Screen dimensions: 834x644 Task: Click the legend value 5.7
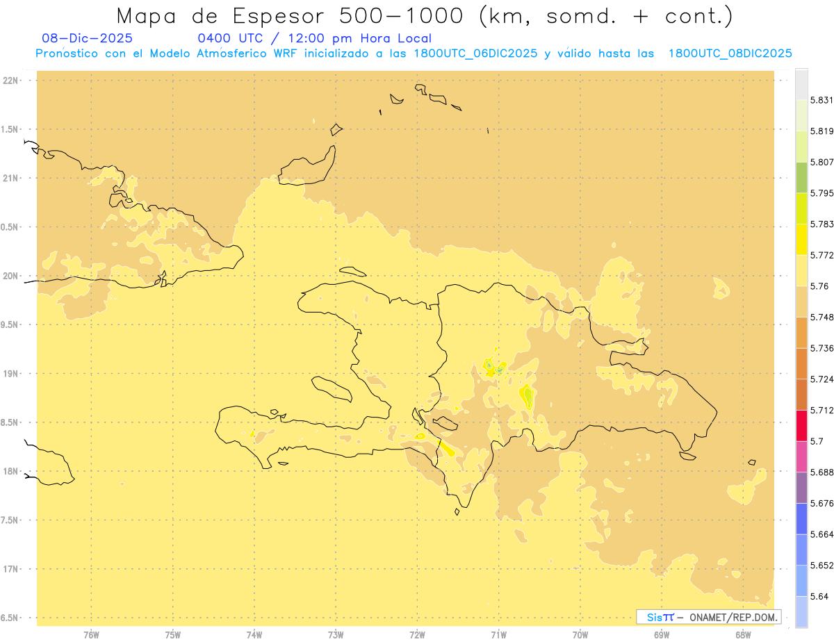[x=817, y=441]
